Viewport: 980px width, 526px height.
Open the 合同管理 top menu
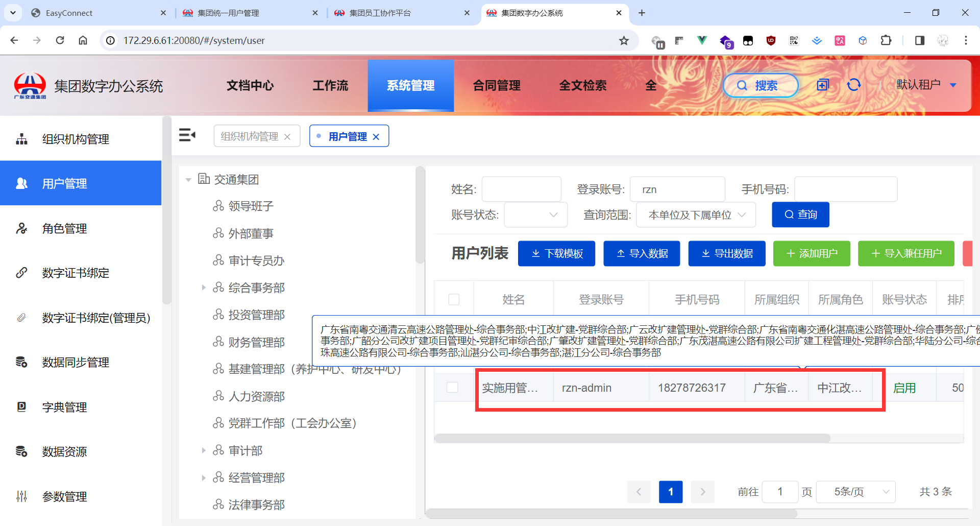point(497,86)
